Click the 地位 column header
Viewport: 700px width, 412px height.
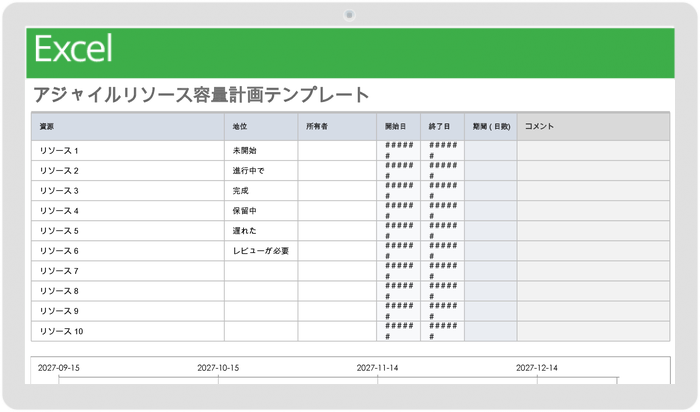click(239, 127)
